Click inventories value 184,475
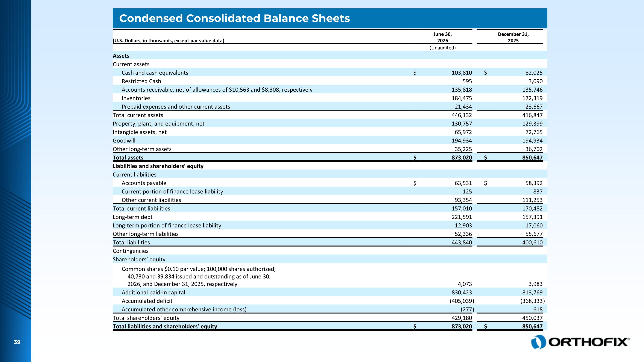The width and height of the screenshot is (644, 362). click(x=462, y=98)
